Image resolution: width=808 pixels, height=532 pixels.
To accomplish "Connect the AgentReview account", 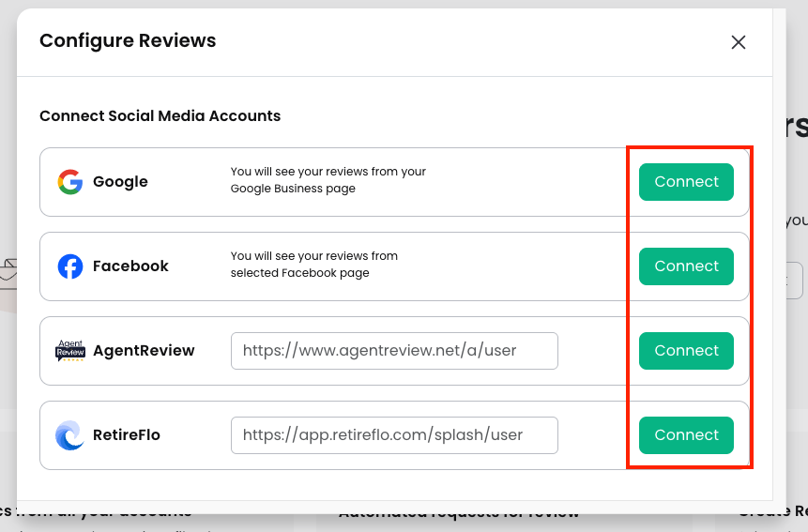I will (x=686, y=351).
